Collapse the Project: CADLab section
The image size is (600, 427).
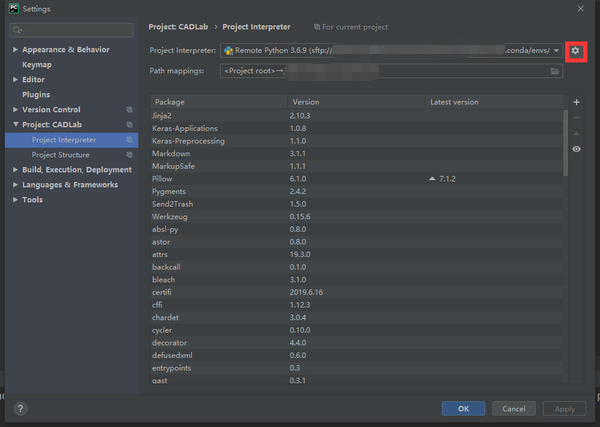(x=15, y=125)
